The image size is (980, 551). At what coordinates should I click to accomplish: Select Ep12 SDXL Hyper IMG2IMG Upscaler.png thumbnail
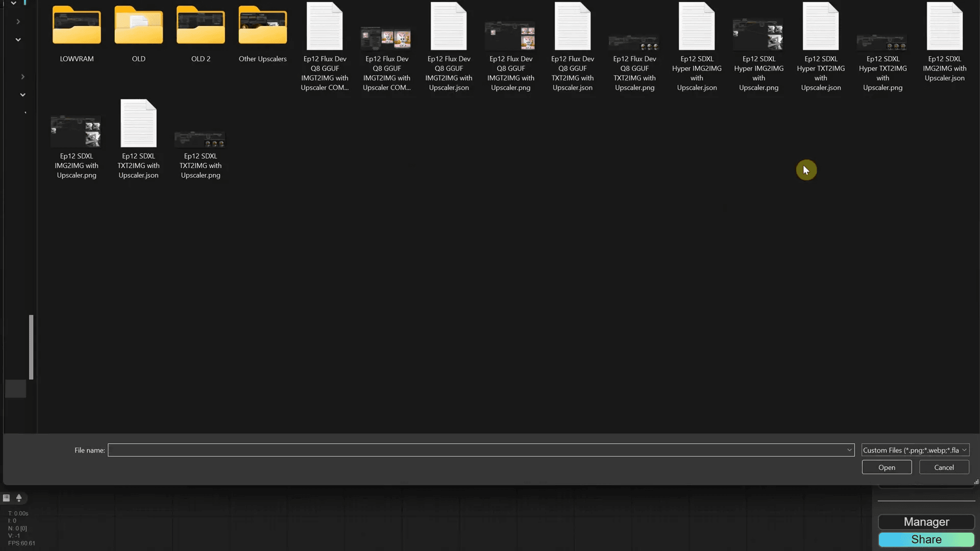(758, 35)
